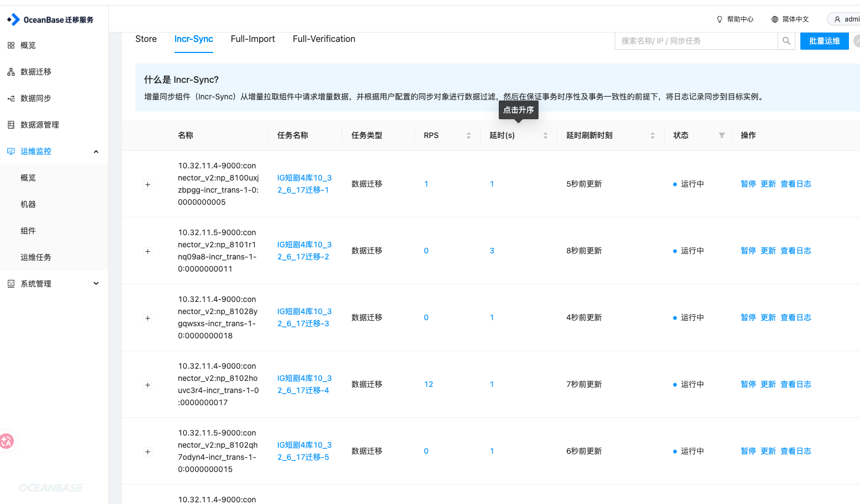Viewport: 860px width, 504px height.
Task: Click the pink floating translate widget icon
Action: point(7,441)
